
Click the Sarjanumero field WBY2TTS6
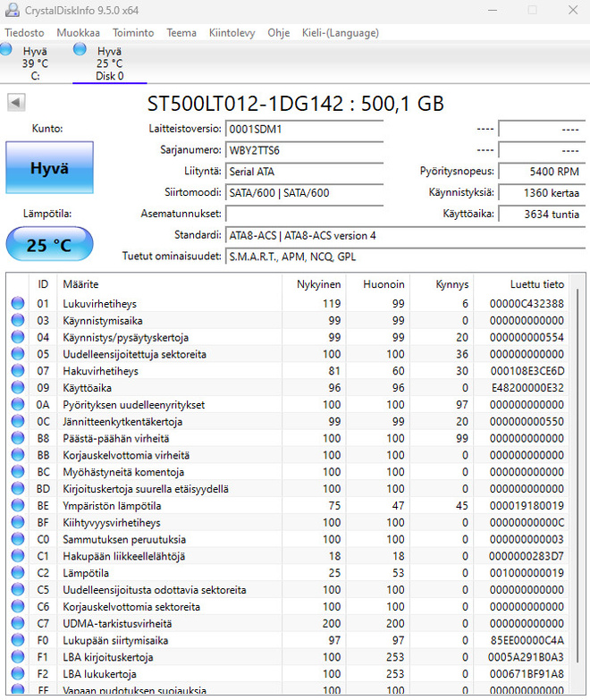[304, 150]
